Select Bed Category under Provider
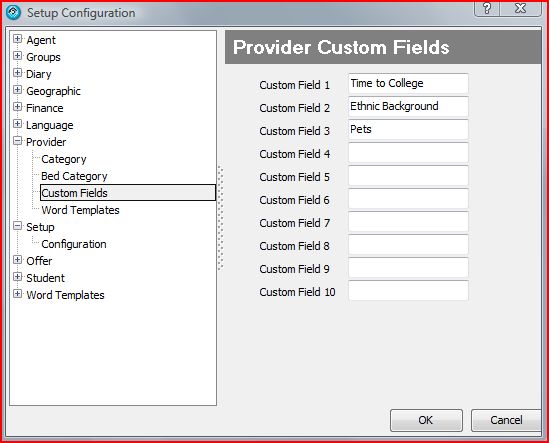Image resolution: width=549 pixels, height=443 pixels. point(74,176)
